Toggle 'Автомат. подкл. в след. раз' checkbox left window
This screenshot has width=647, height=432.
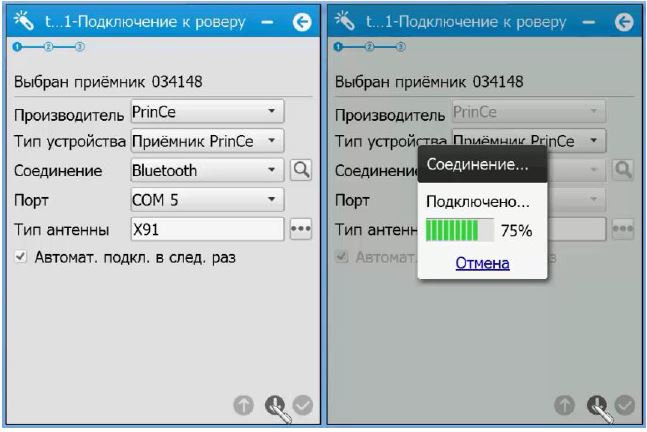click(20, 257)
